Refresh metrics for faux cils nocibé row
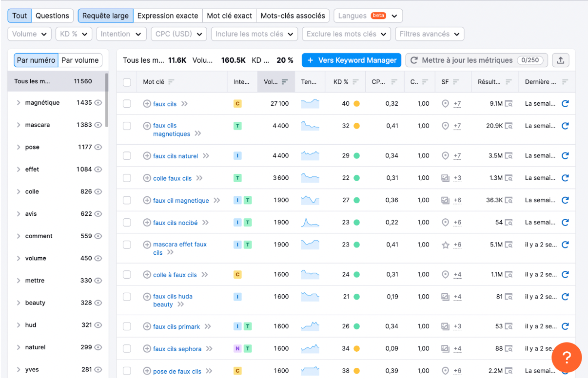 tap(565, 222)
